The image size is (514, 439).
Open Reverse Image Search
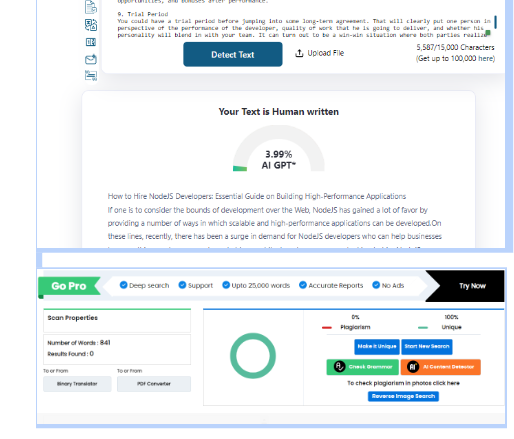[x=403, y=396]
